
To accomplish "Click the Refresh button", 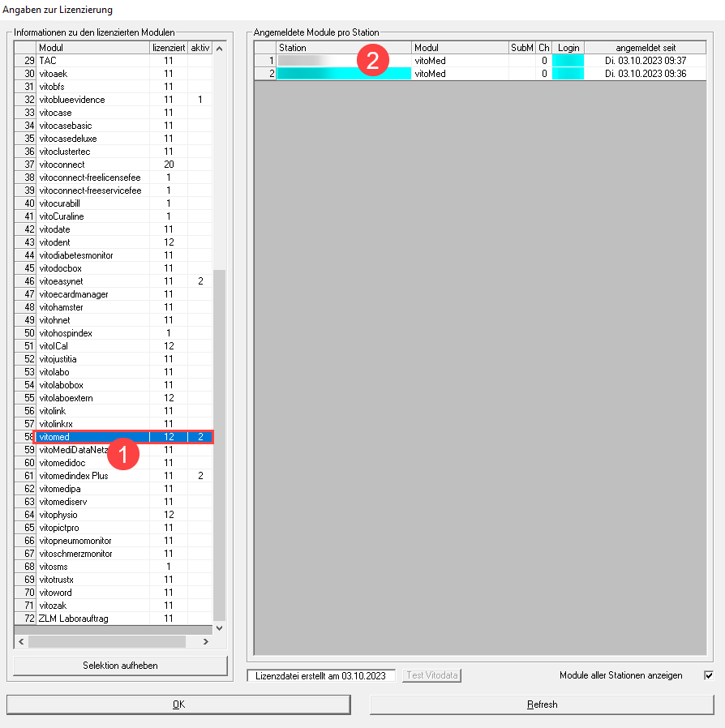I will [x=542, y=704].
